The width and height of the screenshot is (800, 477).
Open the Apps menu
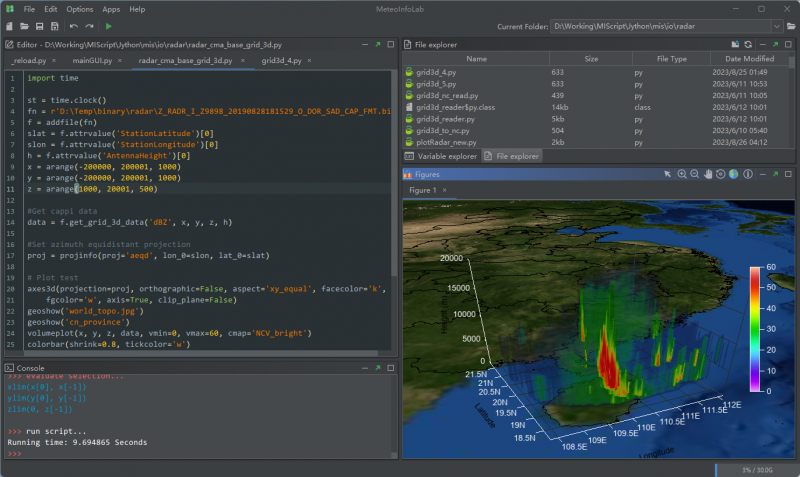click(111, 9)
